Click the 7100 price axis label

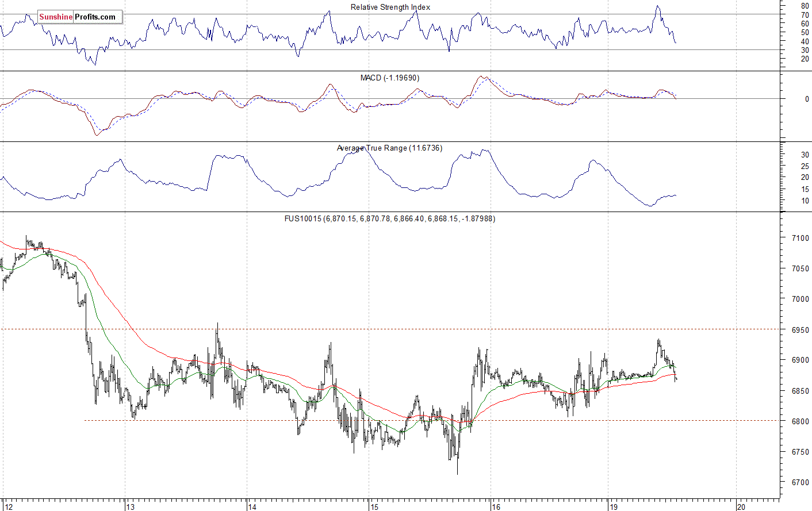pyautogui.click(x=800, y=238)
